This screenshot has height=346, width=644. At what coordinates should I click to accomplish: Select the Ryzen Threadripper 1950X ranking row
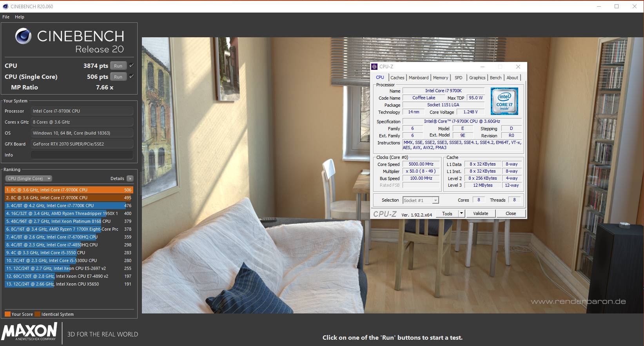tap(69, 213)
